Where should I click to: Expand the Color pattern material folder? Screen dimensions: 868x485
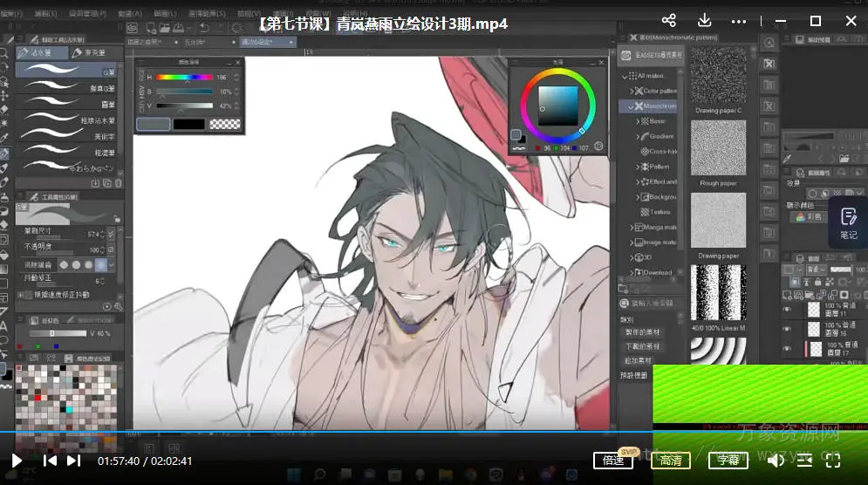(x=639, y=91)
